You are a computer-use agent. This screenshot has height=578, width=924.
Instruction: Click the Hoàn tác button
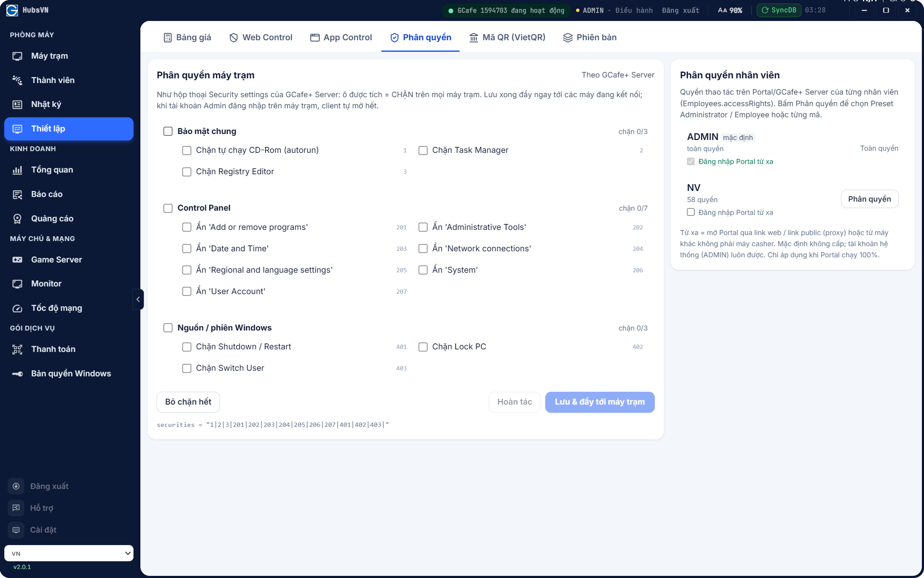pos(515,402)
